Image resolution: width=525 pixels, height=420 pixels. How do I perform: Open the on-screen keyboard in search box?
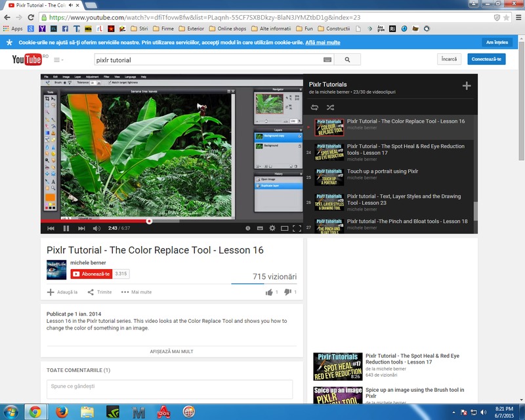tap(327, 60)
